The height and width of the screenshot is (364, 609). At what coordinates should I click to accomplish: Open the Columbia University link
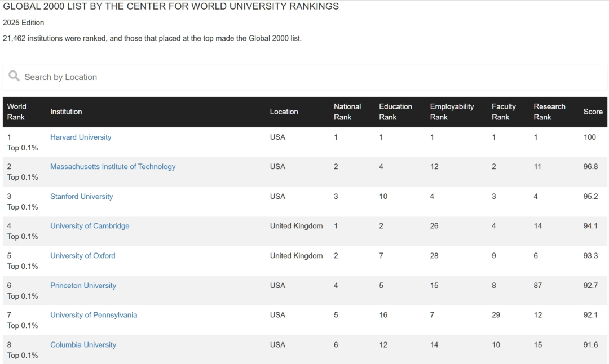83,345
